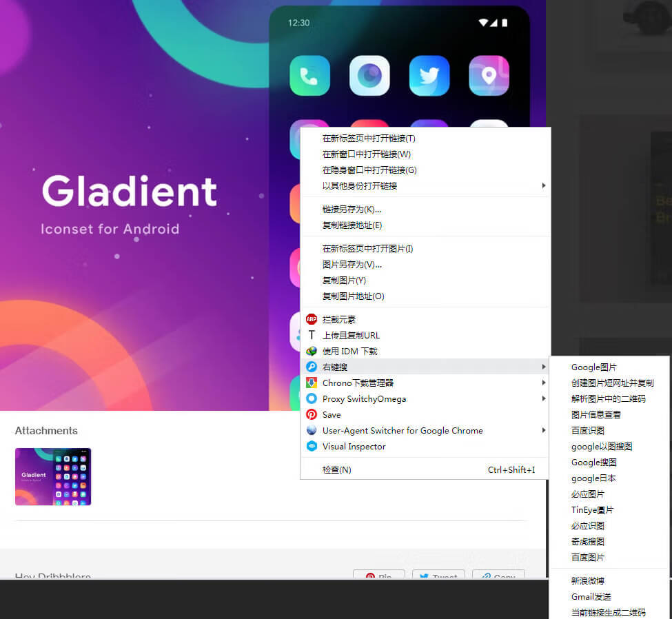The image size is (672, 619).
Task: Click the IDM download globe icon
Action: 312,351
